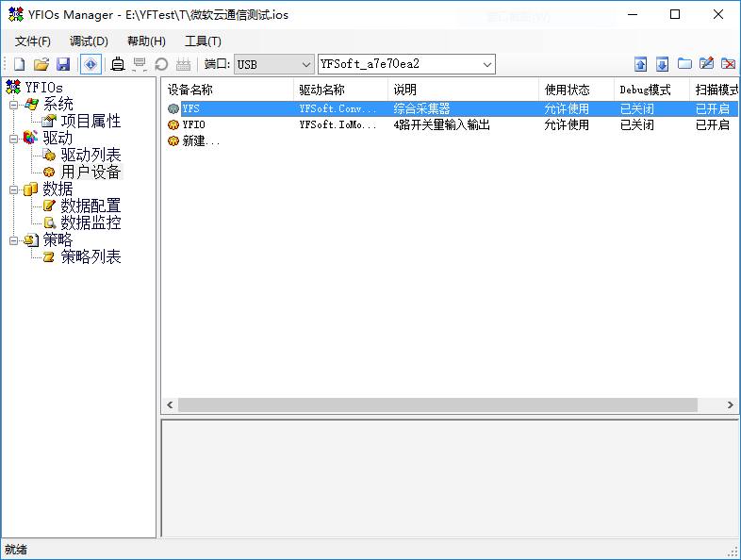Click the YFSoft.IoMo... driver cell

338,124
